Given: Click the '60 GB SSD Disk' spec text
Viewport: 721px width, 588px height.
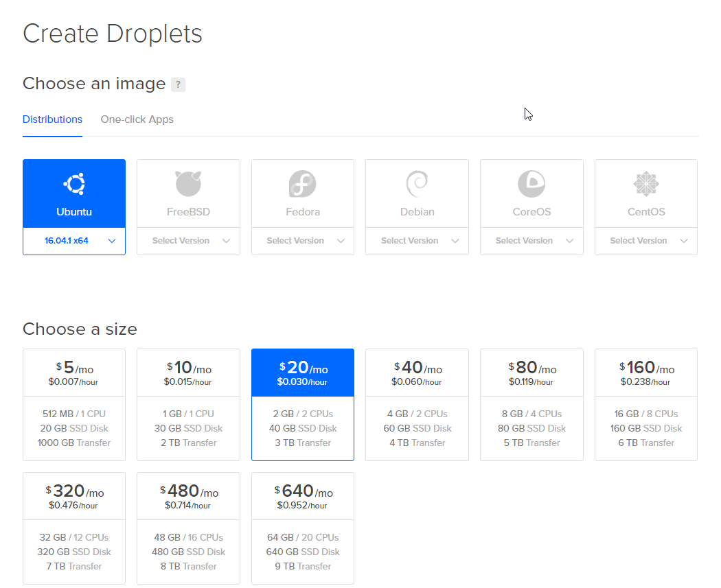Looking at the screenshot, I should click(x=417, y=428).
